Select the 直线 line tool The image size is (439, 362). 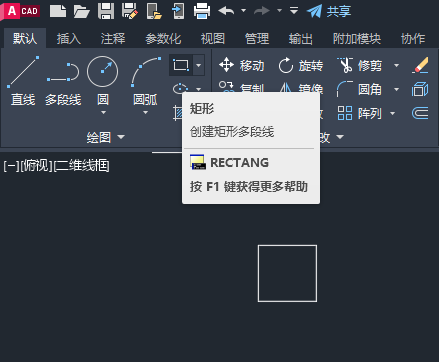tap(23, 81)
